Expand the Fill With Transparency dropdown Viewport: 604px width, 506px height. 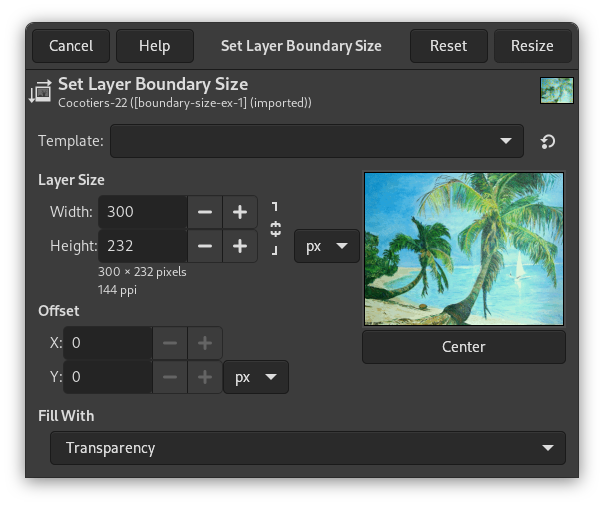click(308, 448)
